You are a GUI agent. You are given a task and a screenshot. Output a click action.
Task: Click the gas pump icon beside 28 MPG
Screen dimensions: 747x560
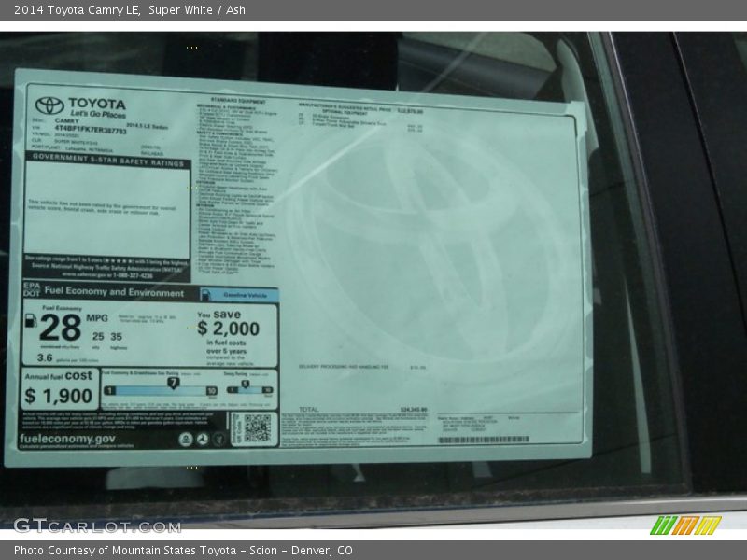[31, 320]
